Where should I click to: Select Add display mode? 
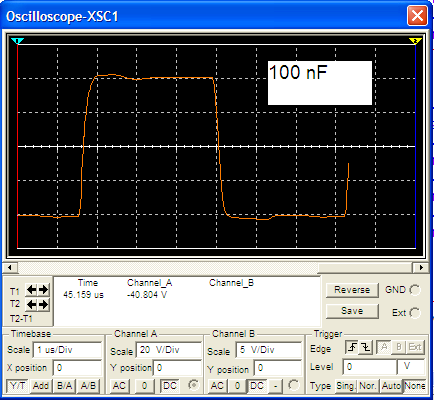(41, 386)
